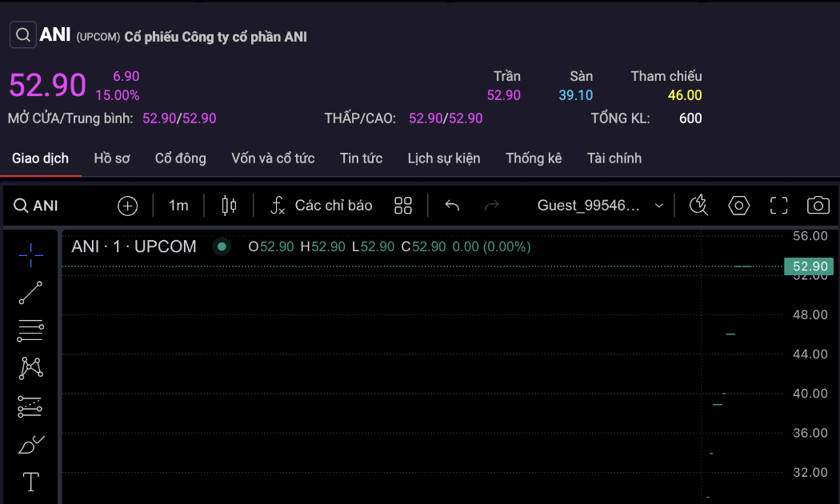Screen dimensions: 840x504
Task: Open Các chỉ báo indicators menu
Action: 321,205
